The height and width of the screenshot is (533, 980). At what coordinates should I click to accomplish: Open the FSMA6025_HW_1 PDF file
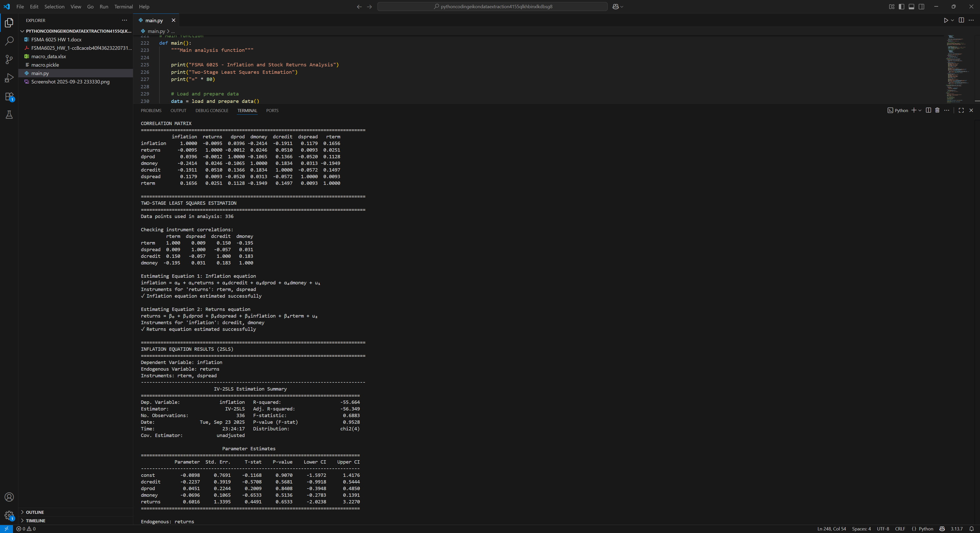76,48
